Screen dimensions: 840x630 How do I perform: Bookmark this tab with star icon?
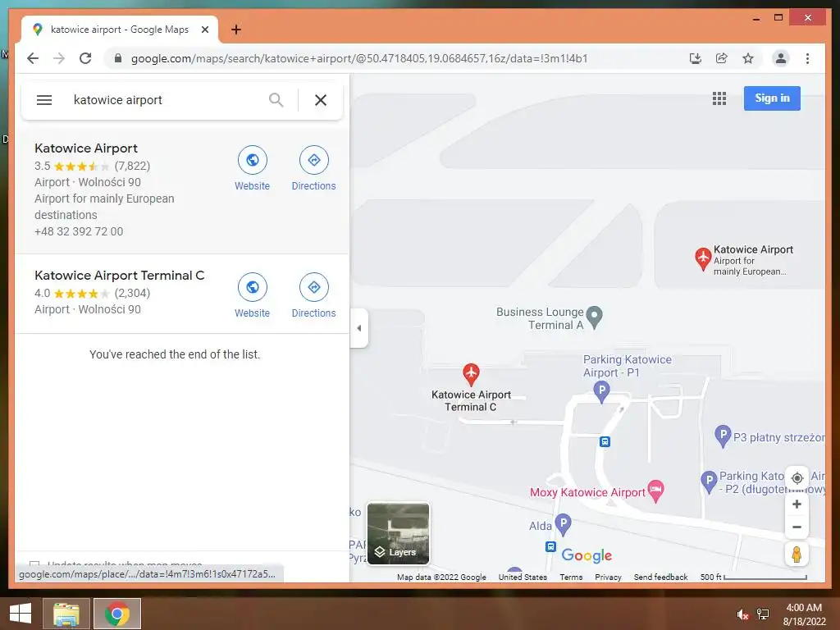coord(748,58)
